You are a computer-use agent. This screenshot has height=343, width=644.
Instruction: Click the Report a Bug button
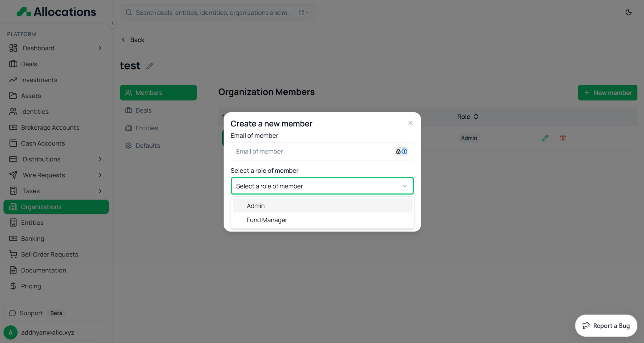tap(606, 326)
